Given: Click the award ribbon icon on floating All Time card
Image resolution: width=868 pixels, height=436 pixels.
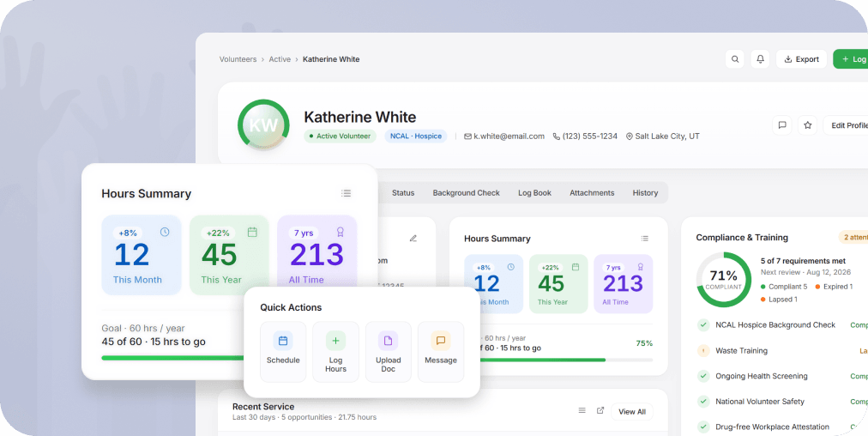Looking at the screenshot, I should 340,232.
